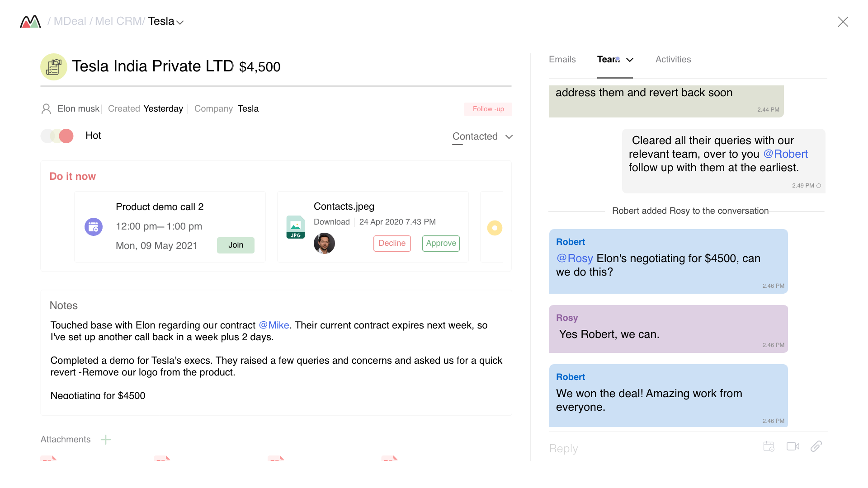Image resolution: width=868 pixels, height=488 pixels.
Task: Expand the Contacted status dropdown
Action: tap(509, 137)
